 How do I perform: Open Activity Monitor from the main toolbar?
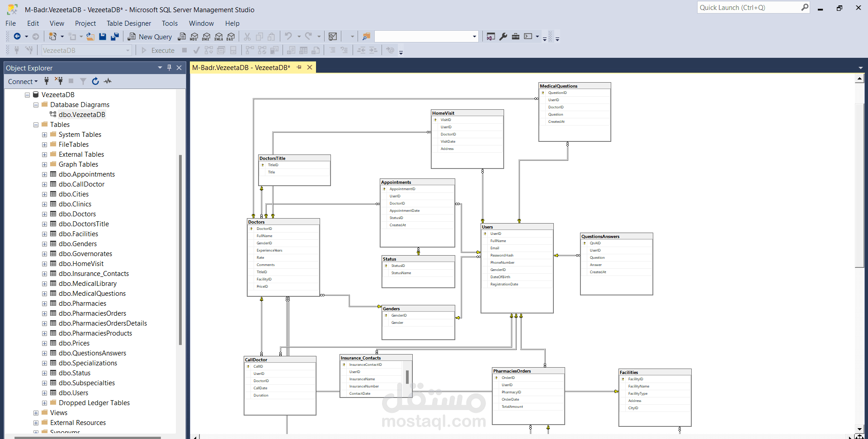(x=333, y=37)
